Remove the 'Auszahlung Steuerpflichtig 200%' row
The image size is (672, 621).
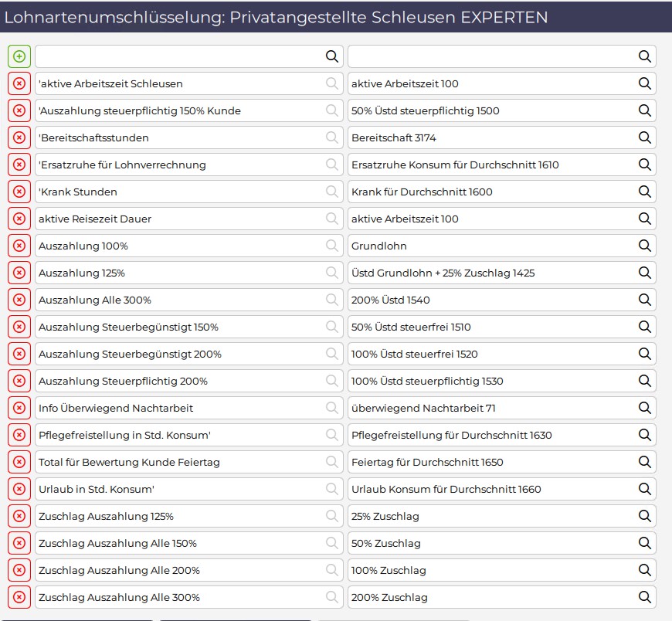[19, 380]
